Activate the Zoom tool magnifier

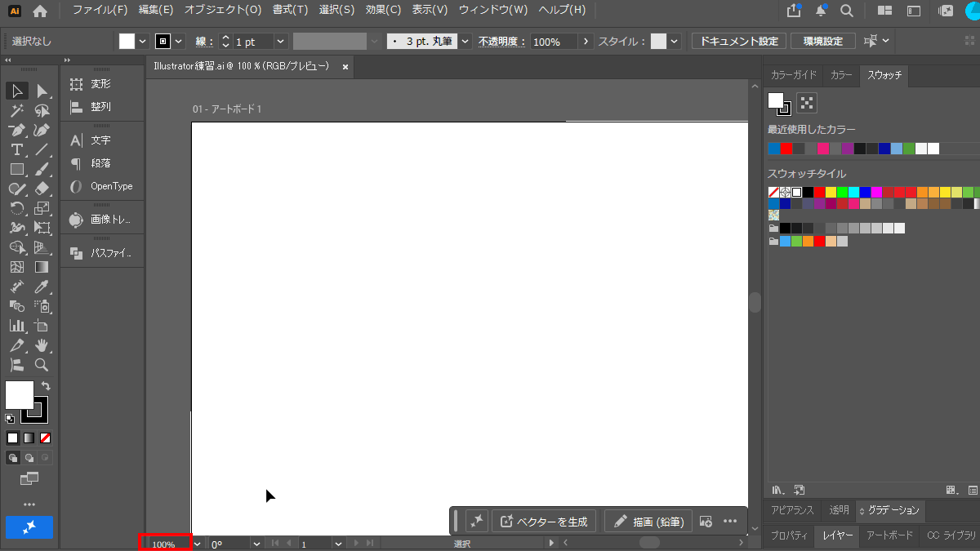click(42, 365)
